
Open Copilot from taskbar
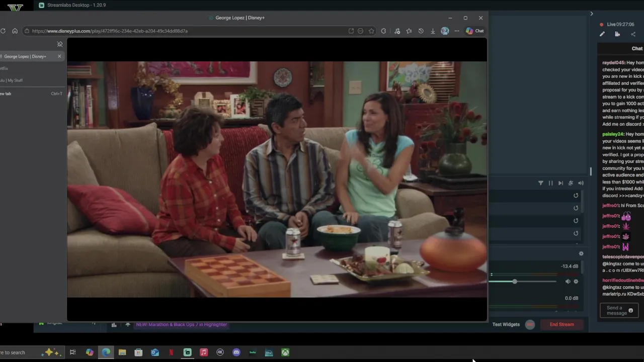[x=90, y=352]
